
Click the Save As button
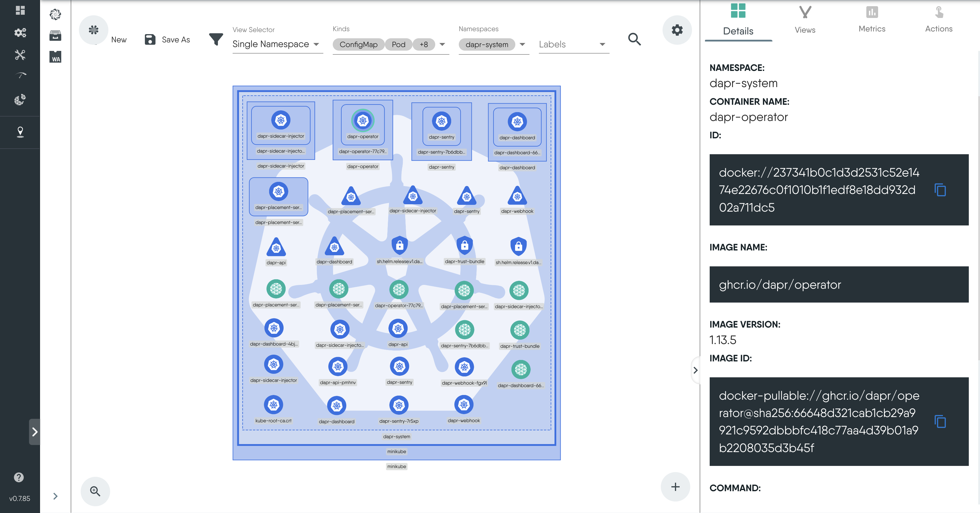pyautogui.click(x=167, y=39)
